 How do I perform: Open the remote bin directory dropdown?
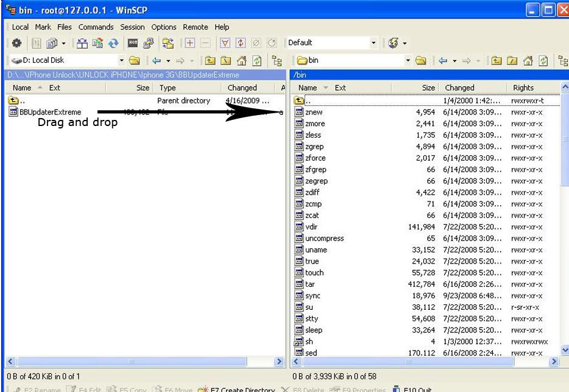coord(408,60)
